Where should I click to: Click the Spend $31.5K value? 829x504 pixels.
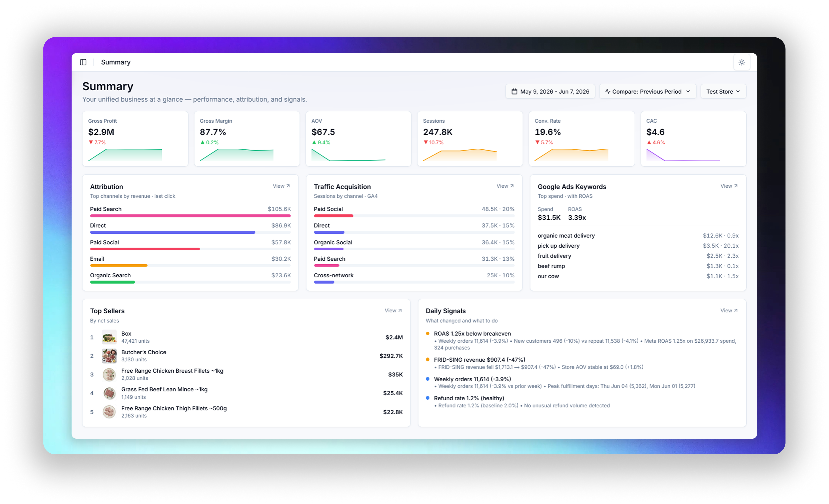pyautogui.click(x=549, y=218)
